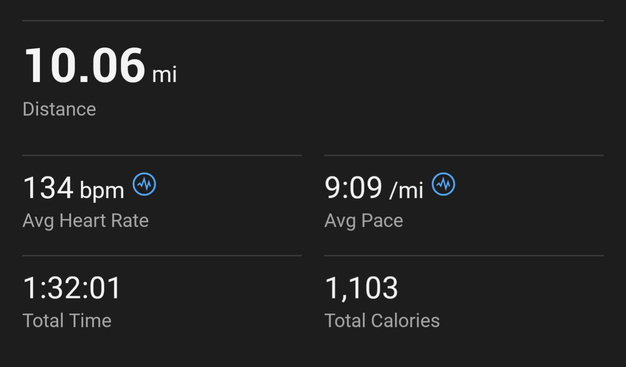Tap the pace chart icon beside /mi
Viewport: 626px width, 367px height.
(443, 184)
